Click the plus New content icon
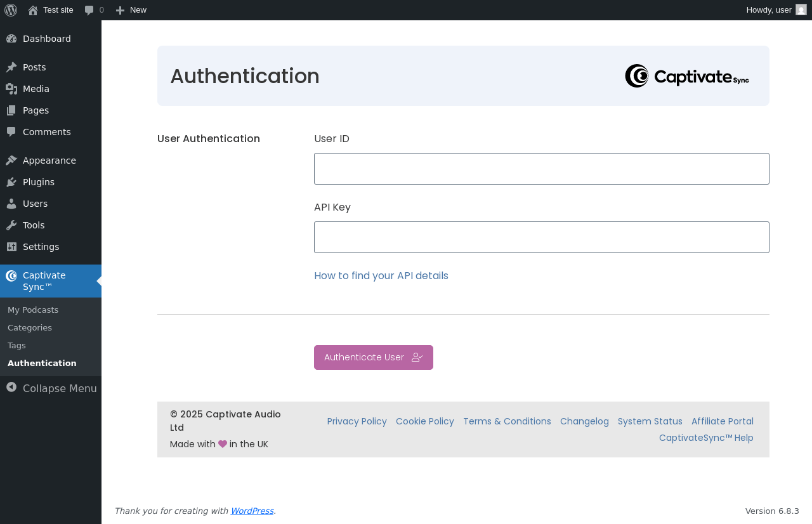The height and width of the screenshot is (524, 812). [120, 10]
